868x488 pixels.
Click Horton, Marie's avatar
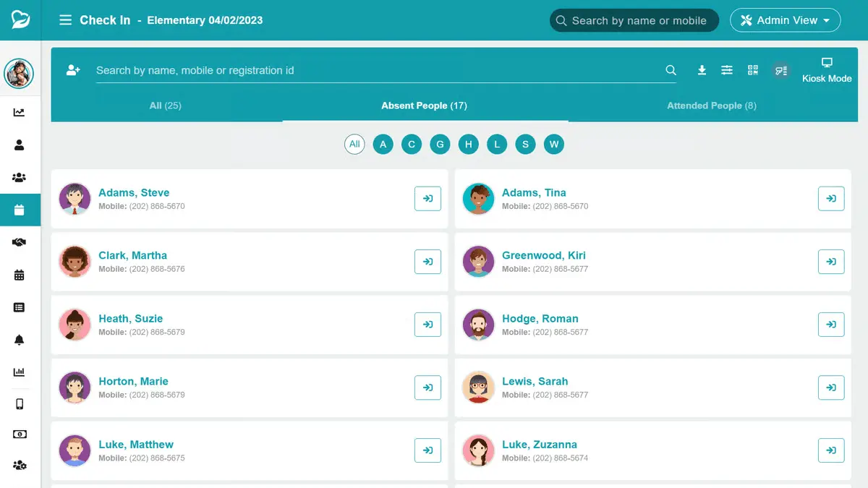[x=75, y=388]
